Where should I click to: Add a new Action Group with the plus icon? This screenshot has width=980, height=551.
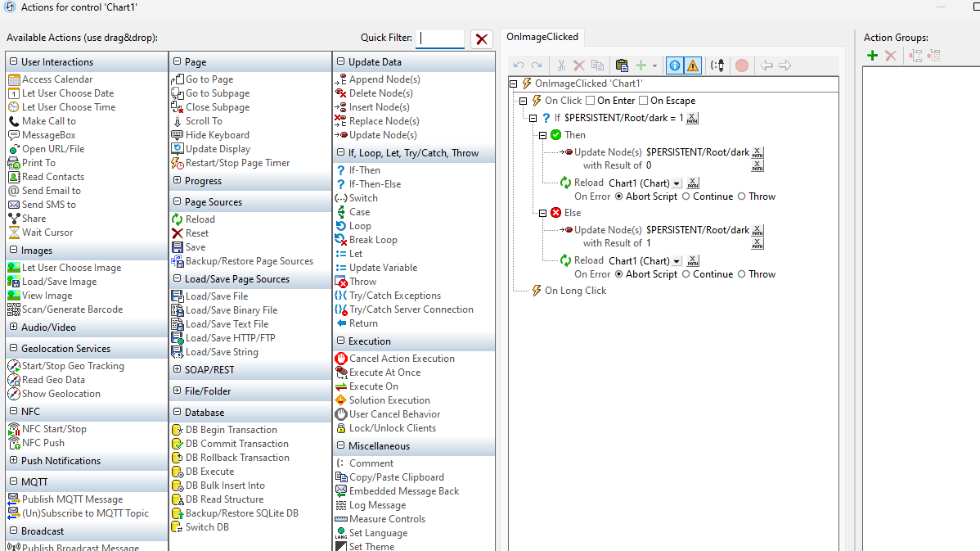pyautogui.click(x=871, y=55)
